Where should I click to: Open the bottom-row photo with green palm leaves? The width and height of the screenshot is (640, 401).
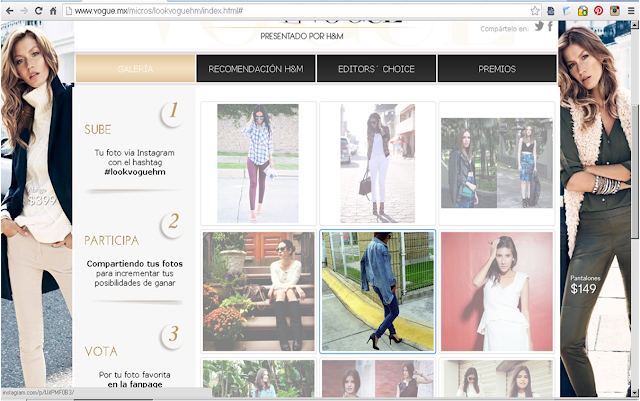click(x=258, y=378)
